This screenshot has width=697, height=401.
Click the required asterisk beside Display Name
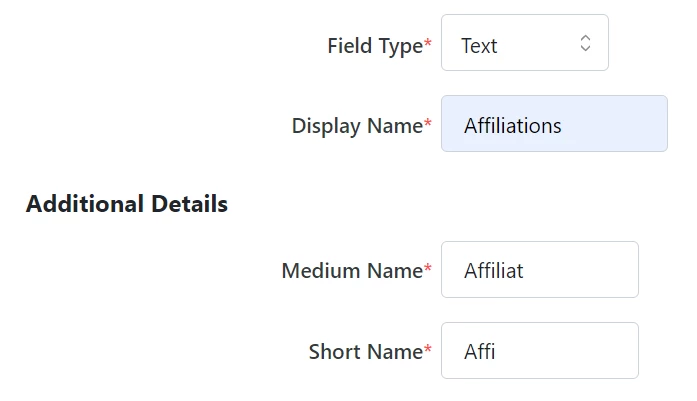(429, 124)
